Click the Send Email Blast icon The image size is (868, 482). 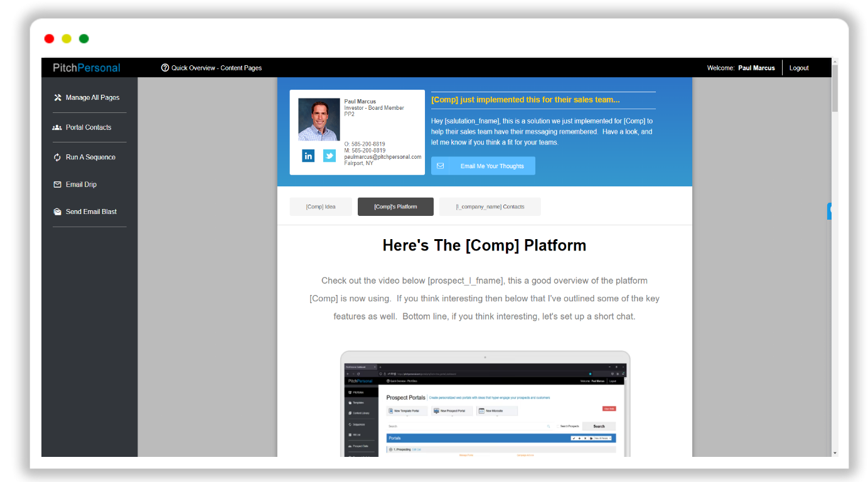[58, 212]
